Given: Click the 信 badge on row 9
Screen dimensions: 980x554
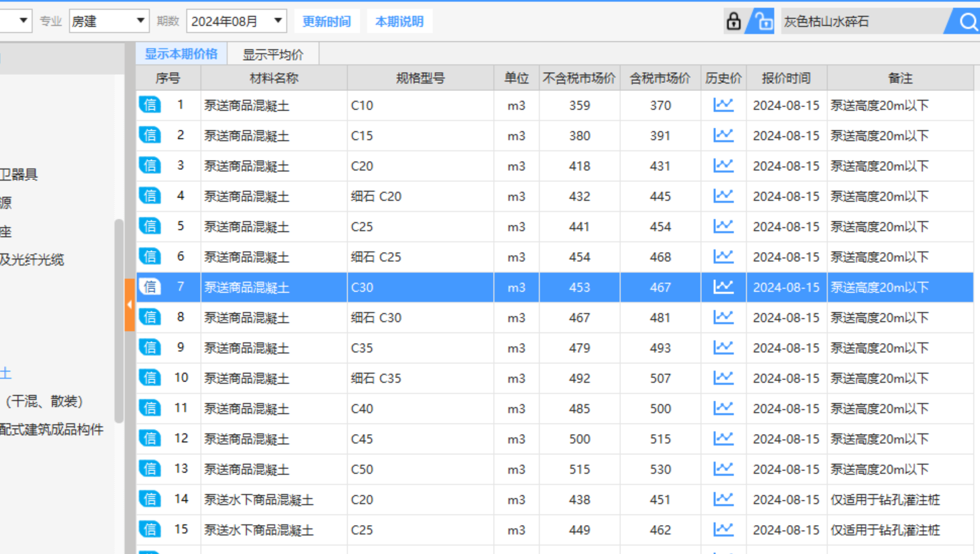Looking at the screenshot, I should [x=150, y=347].
